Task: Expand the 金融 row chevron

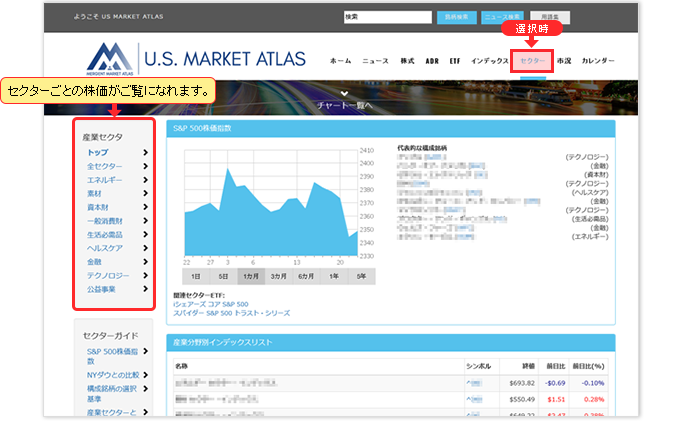Action: 146,262
